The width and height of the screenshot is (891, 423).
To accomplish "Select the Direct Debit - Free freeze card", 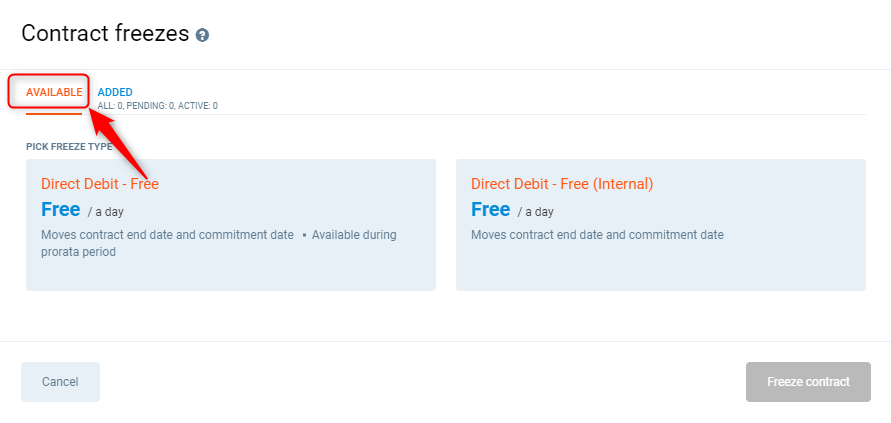I will click(230, 225).
